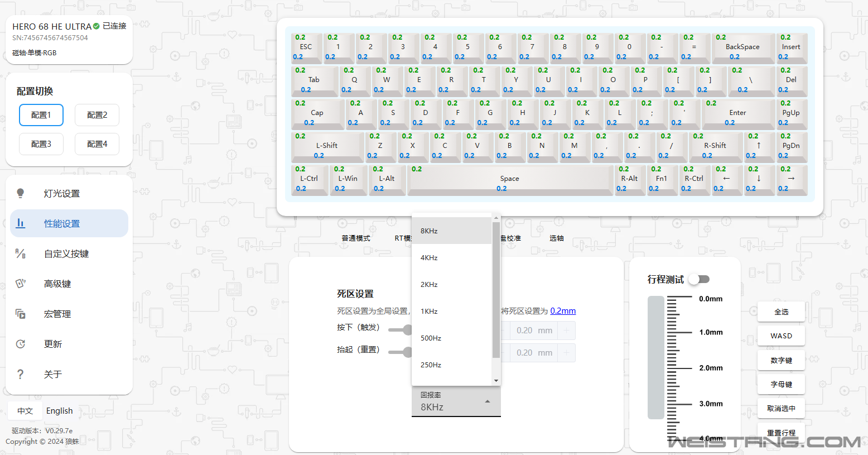This screenshot has width=868, height=455.
Task: Choose 500Hz in the polling rate list
Action: pyautogui.click(x=452, y=338)
